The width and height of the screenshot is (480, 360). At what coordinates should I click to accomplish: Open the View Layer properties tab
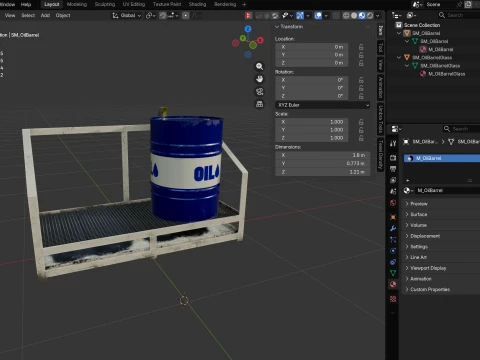393,180
